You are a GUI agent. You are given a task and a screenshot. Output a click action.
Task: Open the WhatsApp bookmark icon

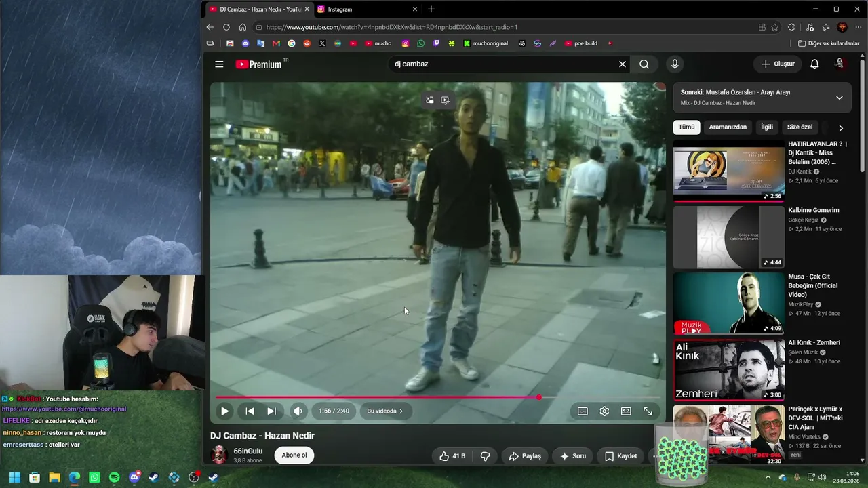pyautogui.click(x=421, y=43)
